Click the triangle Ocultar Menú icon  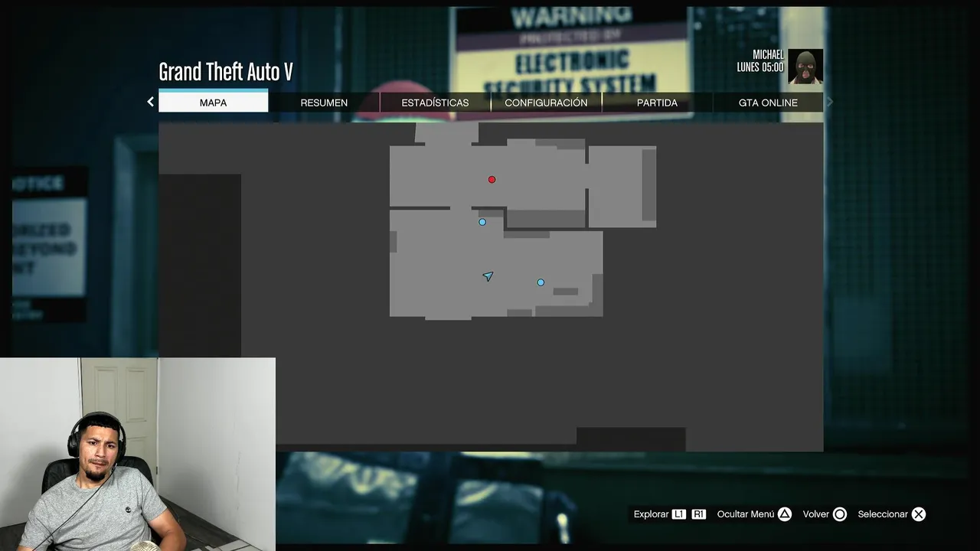point(785,514)
